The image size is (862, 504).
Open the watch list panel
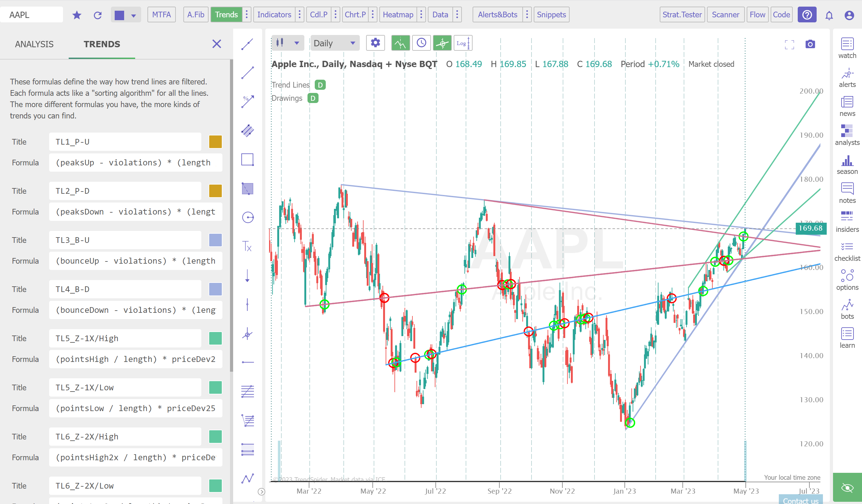847,48
